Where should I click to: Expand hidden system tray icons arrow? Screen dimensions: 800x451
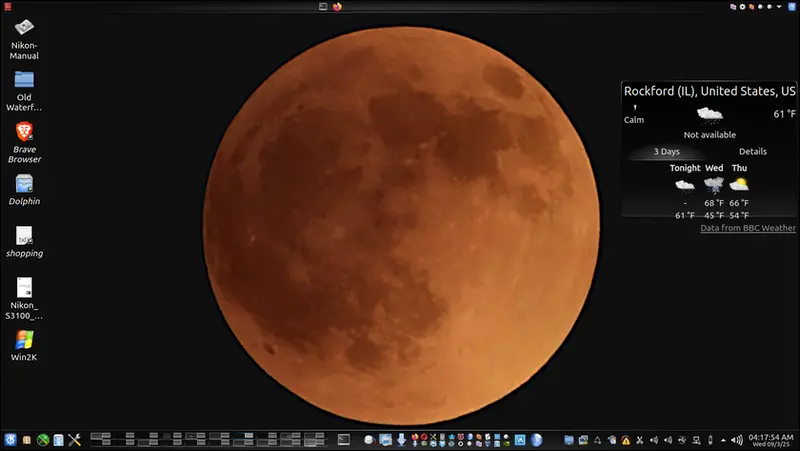click(723, 440)
